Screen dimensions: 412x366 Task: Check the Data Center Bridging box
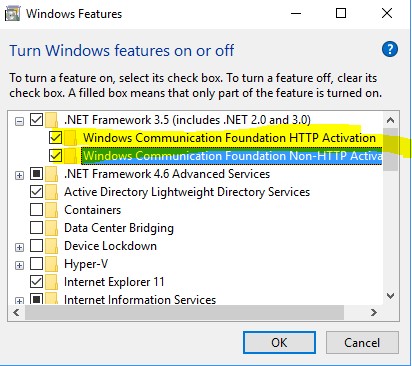pos(36,228)
